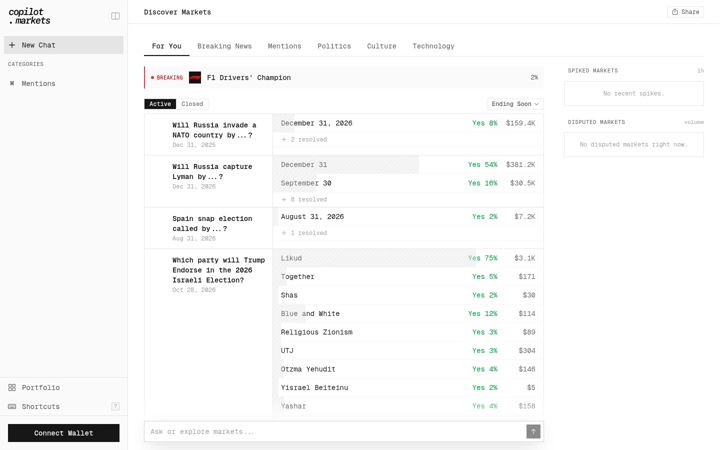Click the Mentions category icon in sidebar
Viewport: 720px width, 450px height.
[x=12, y=84]
